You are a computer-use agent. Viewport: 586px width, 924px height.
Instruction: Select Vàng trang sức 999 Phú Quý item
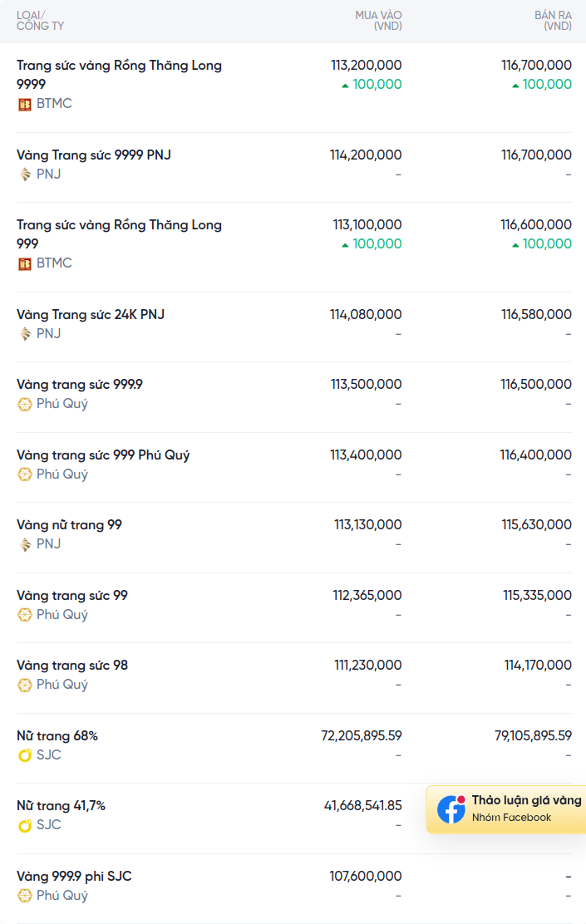(103, 455)
